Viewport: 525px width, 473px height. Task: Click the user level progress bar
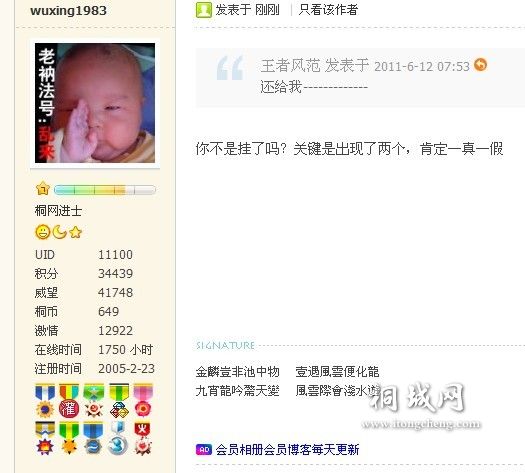(x=105, y=190)
